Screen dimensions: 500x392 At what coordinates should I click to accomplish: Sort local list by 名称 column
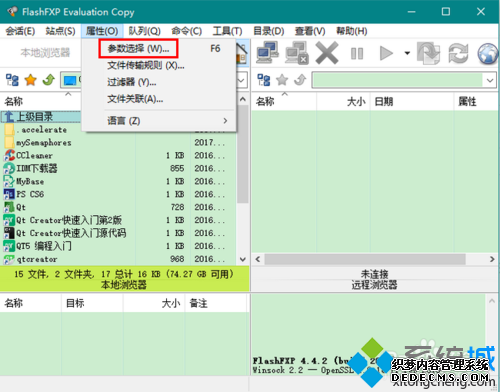click(x=41, y=101)
